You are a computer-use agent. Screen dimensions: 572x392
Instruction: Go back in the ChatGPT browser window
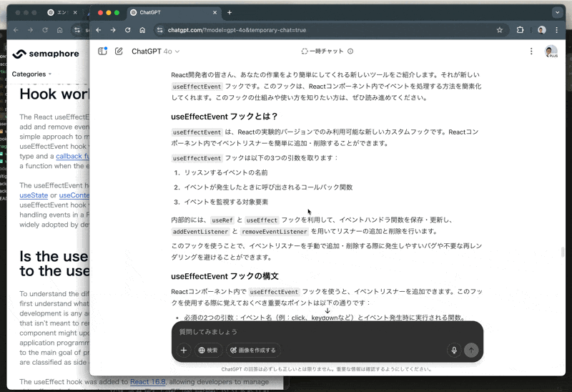point(99,30)
